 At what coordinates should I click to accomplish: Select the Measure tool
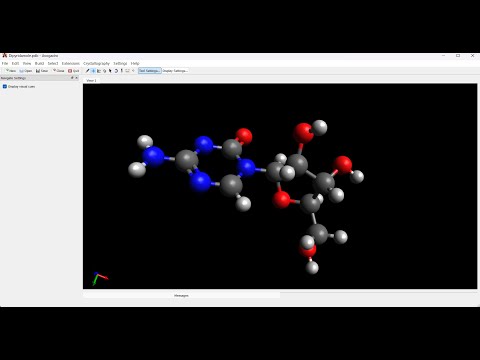127,71
